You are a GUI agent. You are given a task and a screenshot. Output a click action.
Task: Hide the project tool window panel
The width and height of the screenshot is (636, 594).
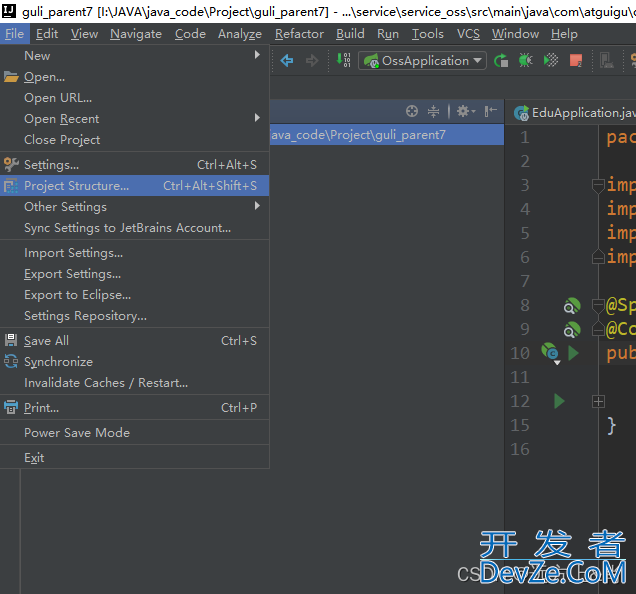490,111
